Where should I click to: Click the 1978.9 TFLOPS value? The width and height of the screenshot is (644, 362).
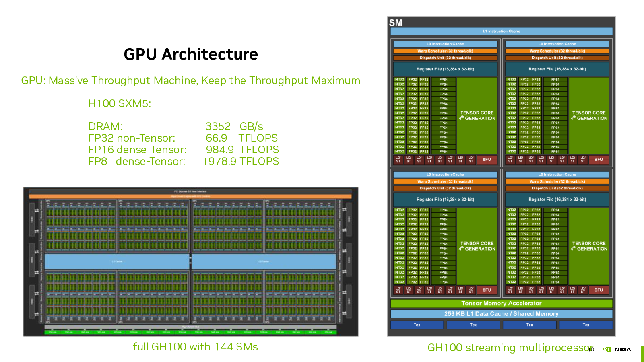(x=241, y=161)
